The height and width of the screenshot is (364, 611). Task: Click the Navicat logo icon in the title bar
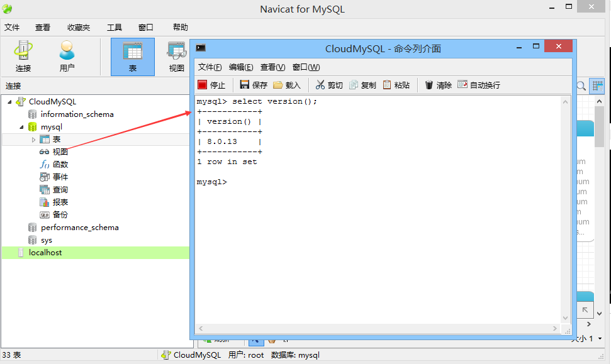pos(7,9)
